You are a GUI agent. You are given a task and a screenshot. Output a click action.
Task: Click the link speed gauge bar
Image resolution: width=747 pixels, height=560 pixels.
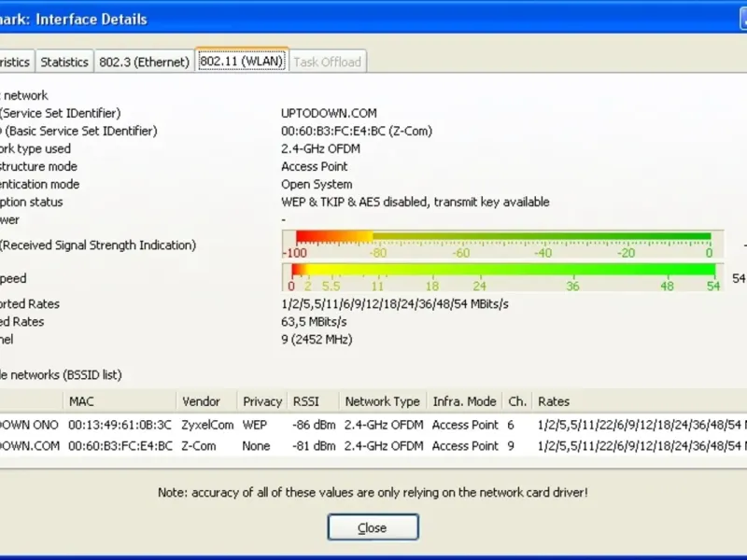(x=503, y=277)
